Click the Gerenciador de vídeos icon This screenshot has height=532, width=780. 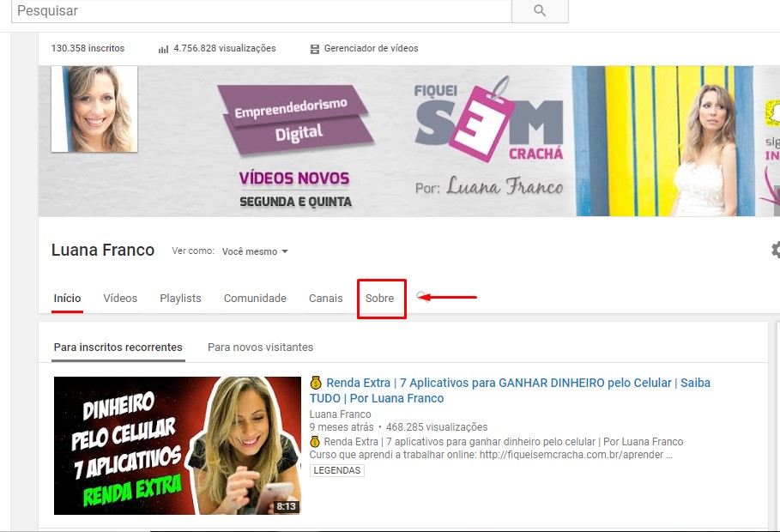314,49
